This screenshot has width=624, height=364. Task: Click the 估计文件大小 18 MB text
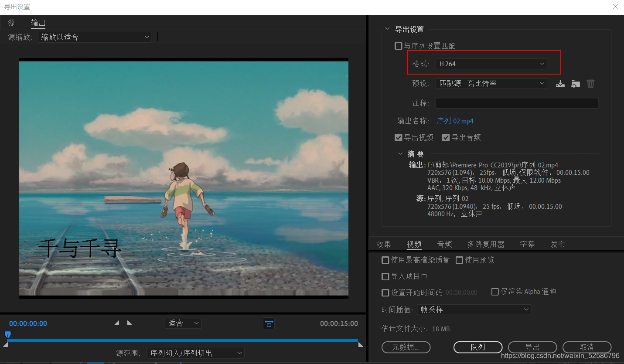416,329
